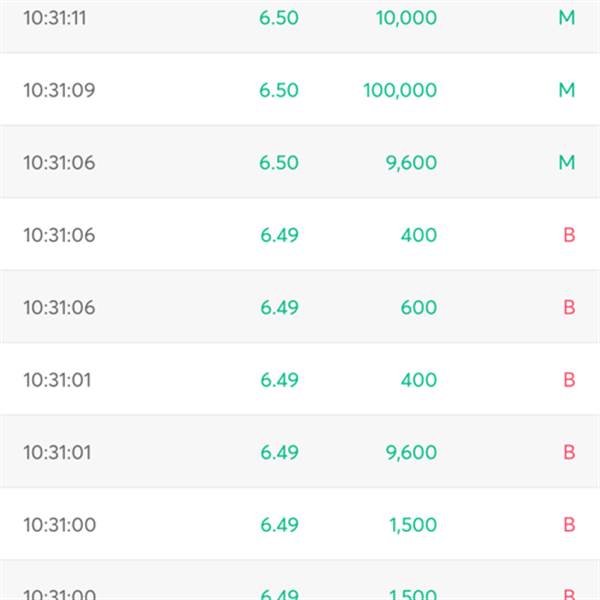The height and width of the screenshot is (600, 600).
Task: Select the first full 10:31:00 timestamp
Action: point(60,525)
